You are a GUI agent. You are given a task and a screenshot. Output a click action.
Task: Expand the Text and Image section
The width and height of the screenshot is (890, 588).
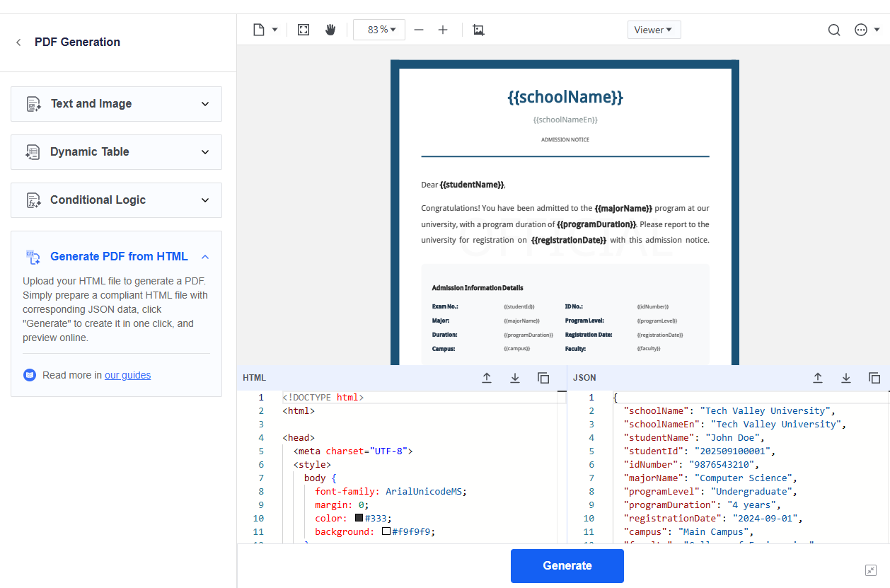pos(205,103)
